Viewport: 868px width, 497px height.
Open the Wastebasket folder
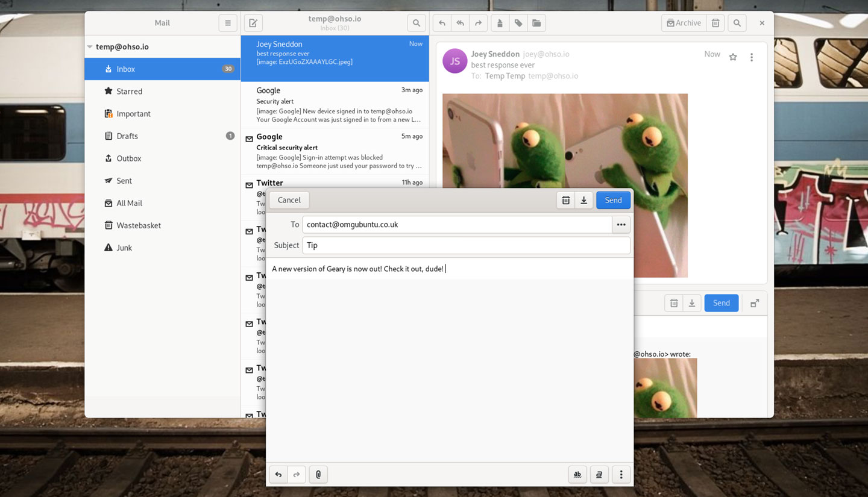click(x=163, y=225)
